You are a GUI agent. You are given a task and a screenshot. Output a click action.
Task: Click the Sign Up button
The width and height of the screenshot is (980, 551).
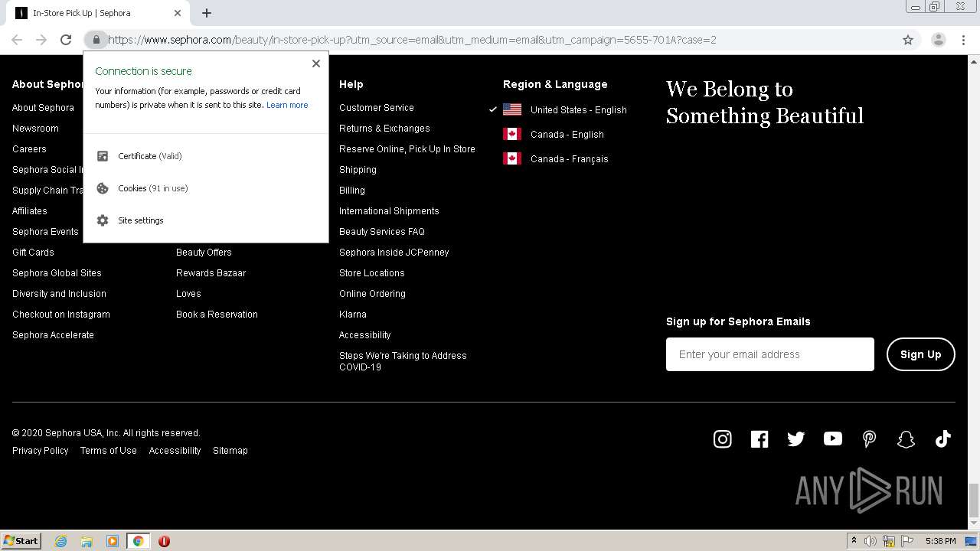click(921, 354)
